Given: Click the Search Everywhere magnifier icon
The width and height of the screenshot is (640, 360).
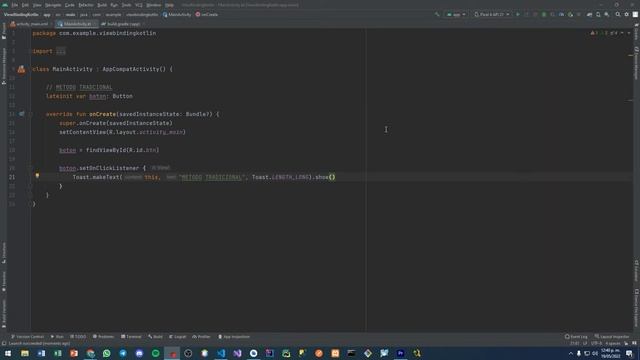Looking at the screenshot, I should [618, 14].
